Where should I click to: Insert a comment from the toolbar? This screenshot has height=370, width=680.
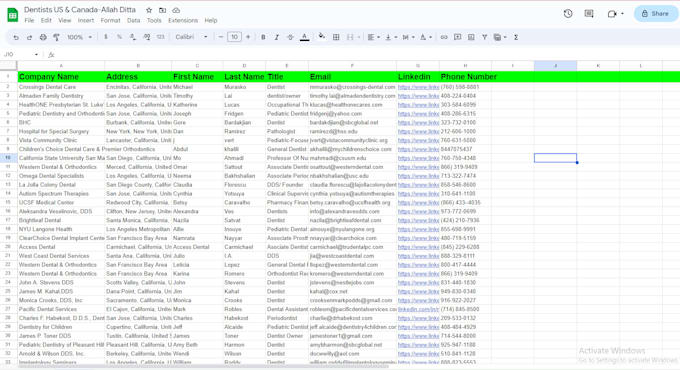(x=458, y=37)
